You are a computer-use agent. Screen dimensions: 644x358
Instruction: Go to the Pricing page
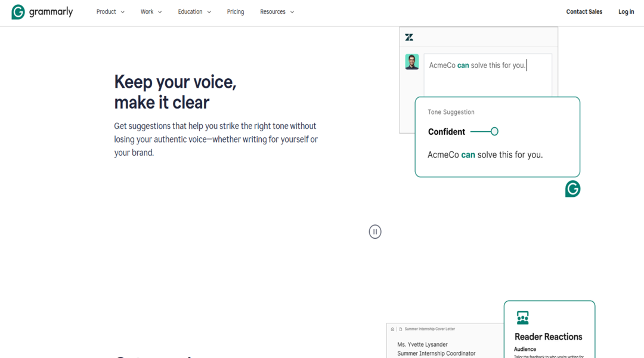point(236,12)
